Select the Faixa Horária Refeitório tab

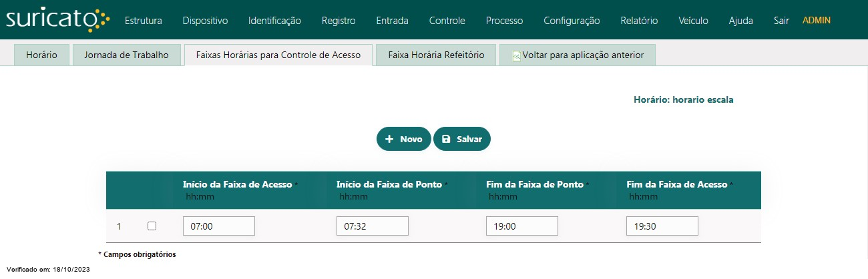tap(436, 55)
